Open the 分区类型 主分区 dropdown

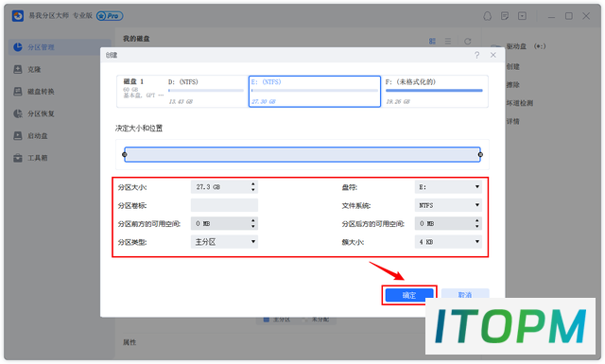click(x=224, y=242)
